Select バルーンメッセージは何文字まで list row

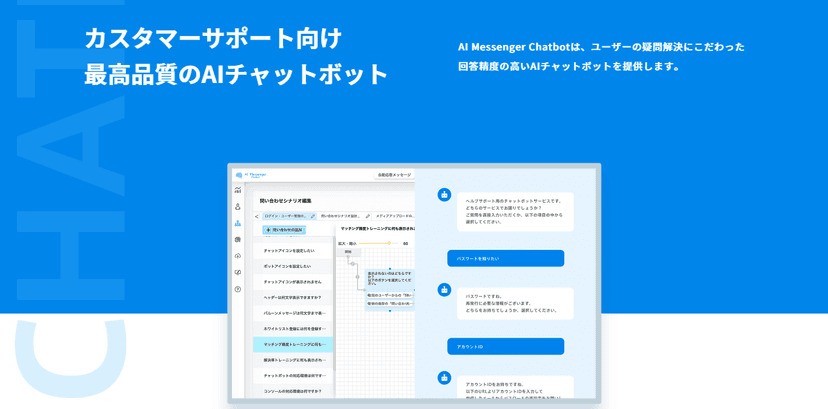point(293,313)
